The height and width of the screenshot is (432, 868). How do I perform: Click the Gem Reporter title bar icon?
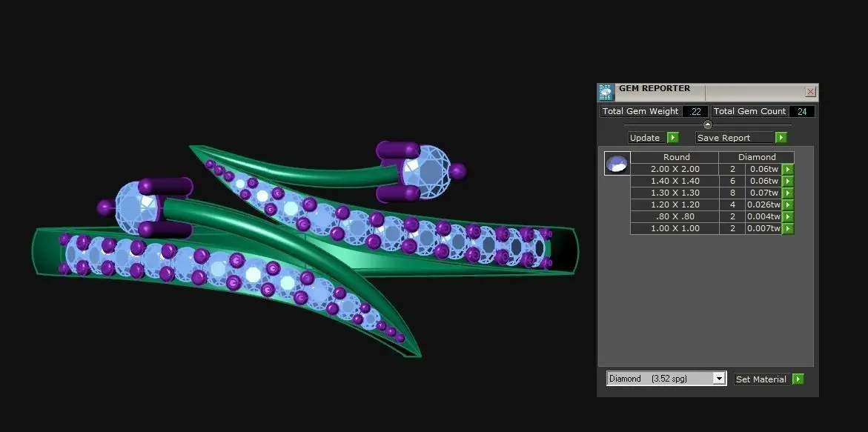[x=606, y=93]
